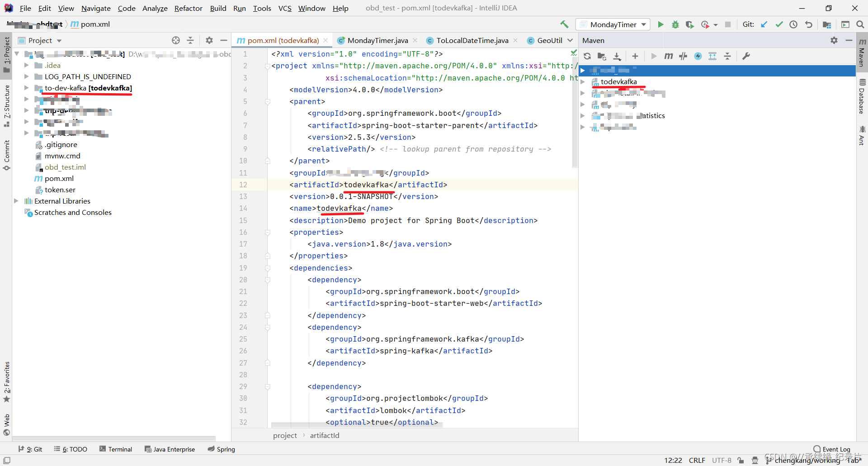Open the File menu

[25, 8]
